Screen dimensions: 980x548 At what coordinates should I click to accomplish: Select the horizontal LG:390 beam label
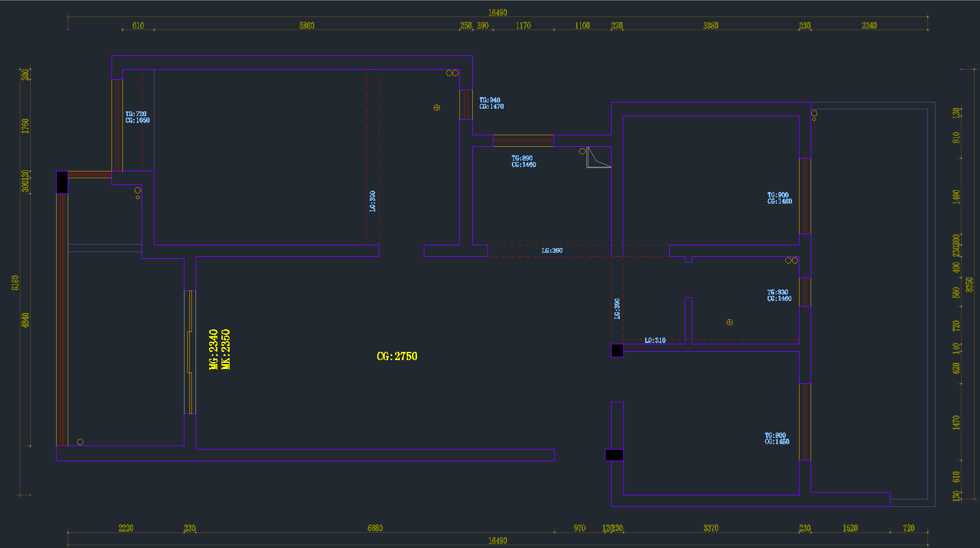[x=552, y=251]
